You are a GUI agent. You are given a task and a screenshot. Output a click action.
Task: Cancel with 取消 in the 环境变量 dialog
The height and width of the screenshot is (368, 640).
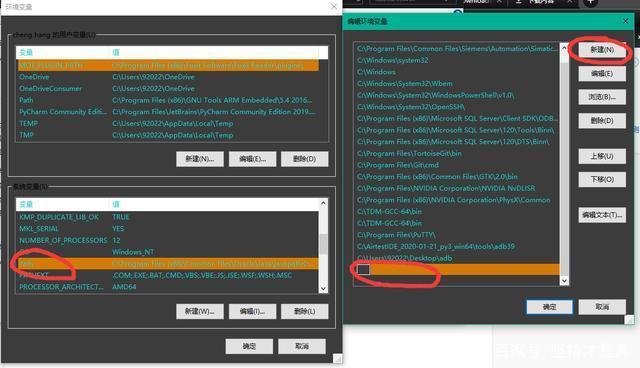click(x=302, y=346)
